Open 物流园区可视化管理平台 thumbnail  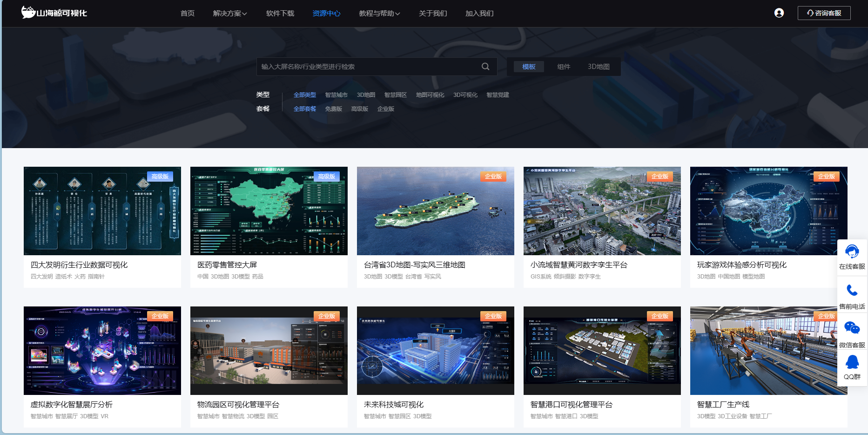(x=269, y=351)
